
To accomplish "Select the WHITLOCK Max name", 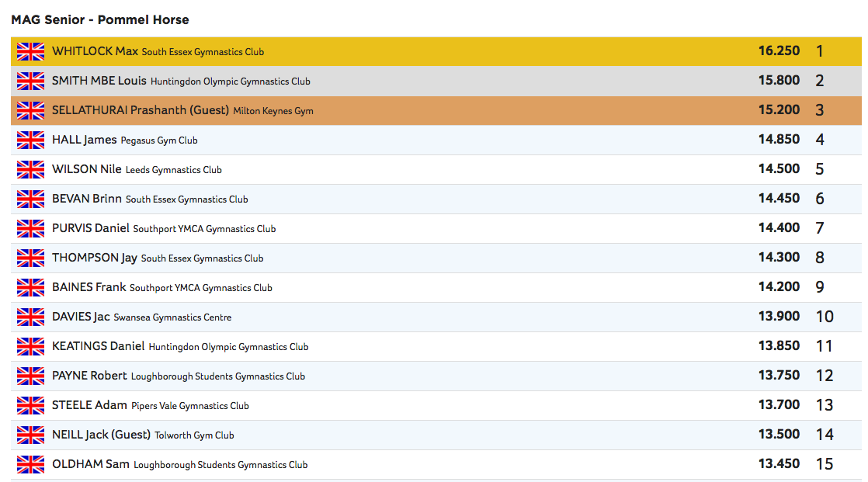I will (x=95, y=52).
